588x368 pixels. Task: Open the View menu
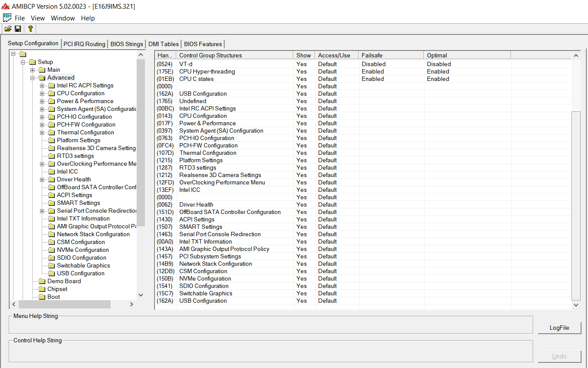pyautogui.click(x=38, y=18)
